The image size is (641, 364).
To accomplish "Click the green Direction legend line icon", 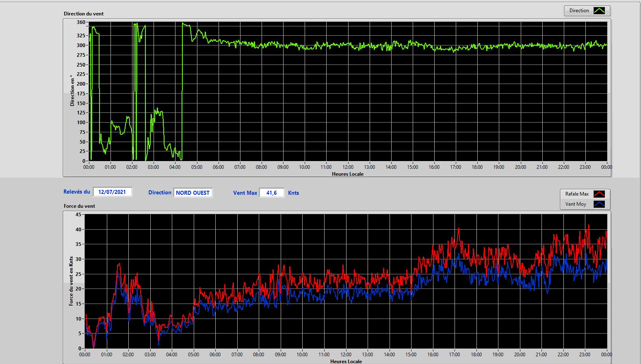I will point(599,11).
